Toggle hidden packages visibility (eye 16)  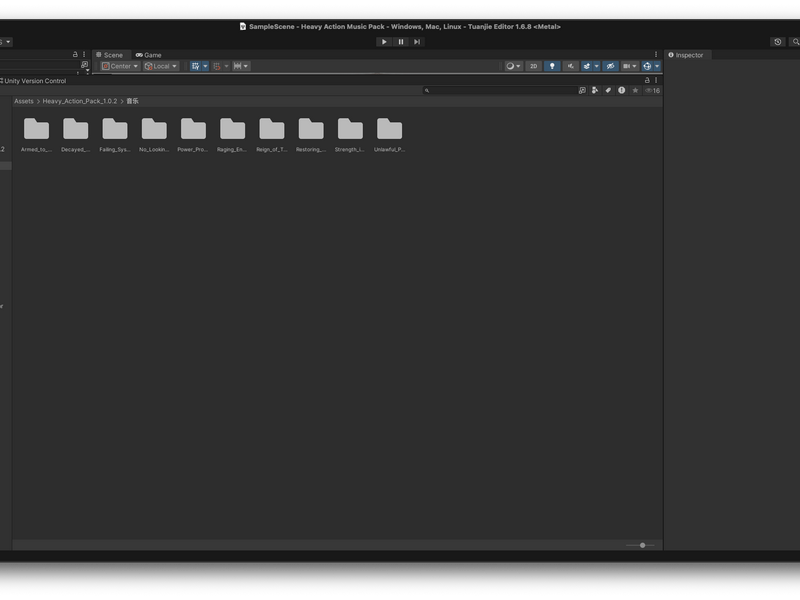pyautogui.click(x=653, y=90)
